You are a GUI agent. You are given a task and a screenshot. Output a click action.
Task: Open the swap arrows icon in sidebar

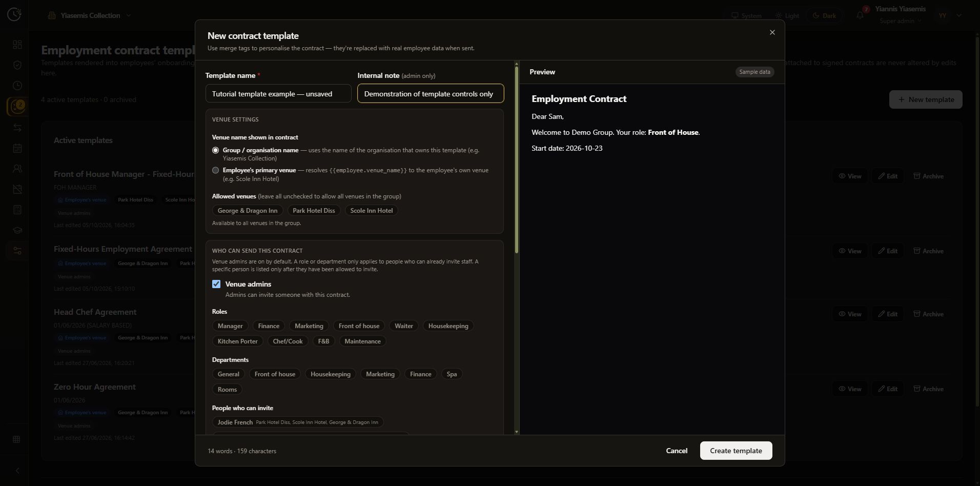(17, 128)
